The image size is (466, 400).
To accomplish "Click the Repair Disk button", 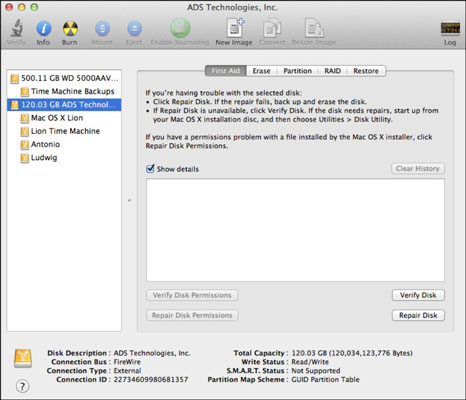I will tap(418, 315).
